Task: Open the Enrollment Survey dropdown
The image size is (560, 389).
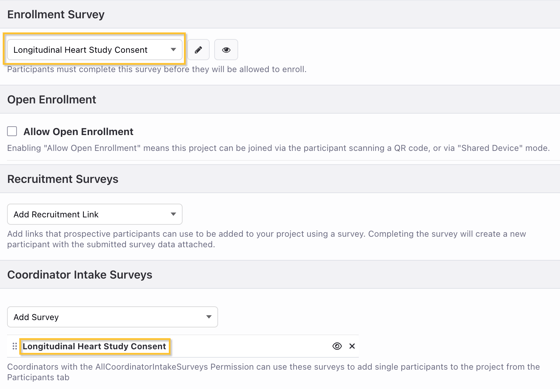Action: coord(95,50)
